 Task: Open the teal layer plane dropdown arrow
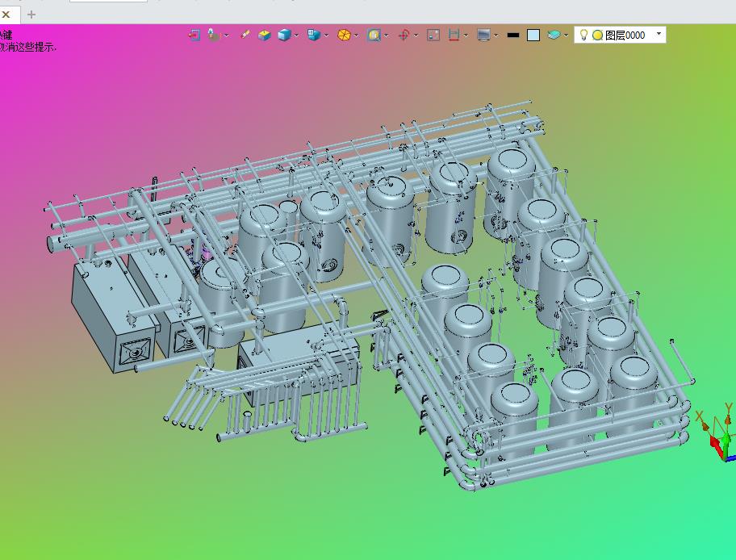pos(566,36)
